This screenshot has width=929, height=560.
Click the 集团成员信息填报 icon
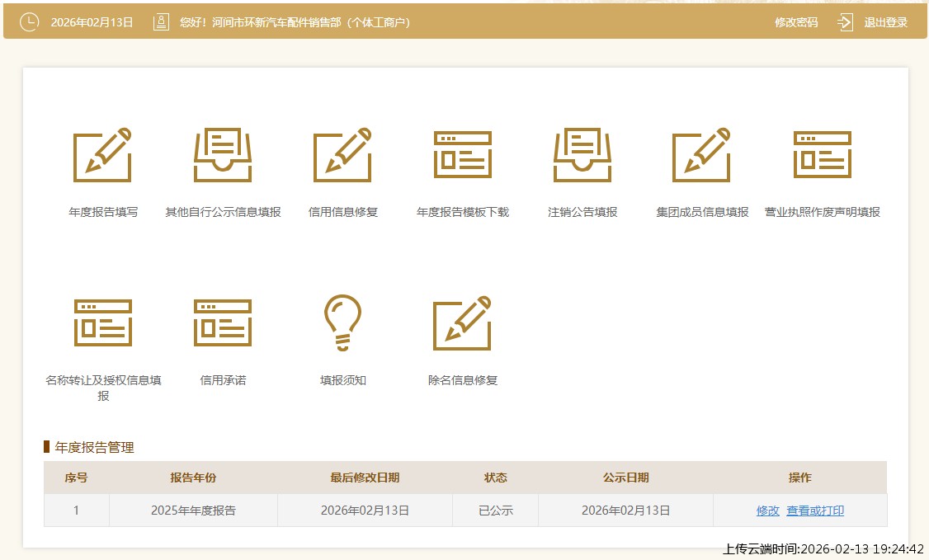click(x=702, y=155)
